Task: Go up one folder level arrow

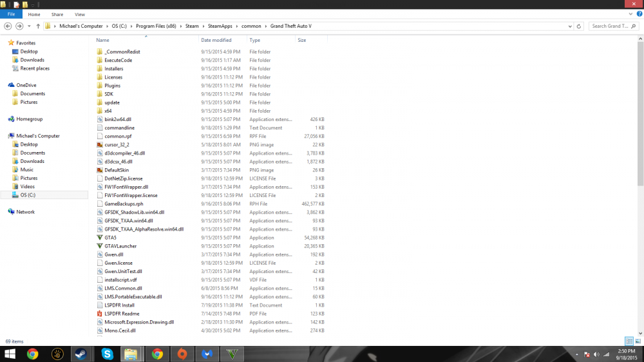Action: point(38,26)
